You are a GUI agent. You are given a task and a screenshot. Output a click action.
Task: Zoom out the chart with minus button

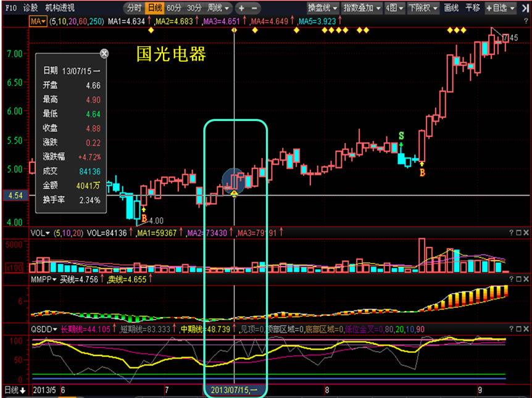coord(254,8)
